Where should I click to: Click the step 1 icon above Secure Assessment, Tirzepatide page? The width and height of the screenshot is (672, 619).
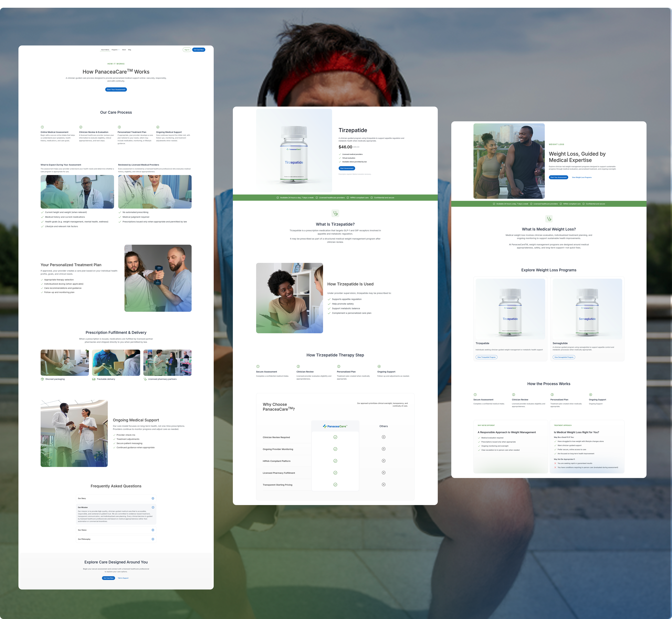click(x=258, y=366)
